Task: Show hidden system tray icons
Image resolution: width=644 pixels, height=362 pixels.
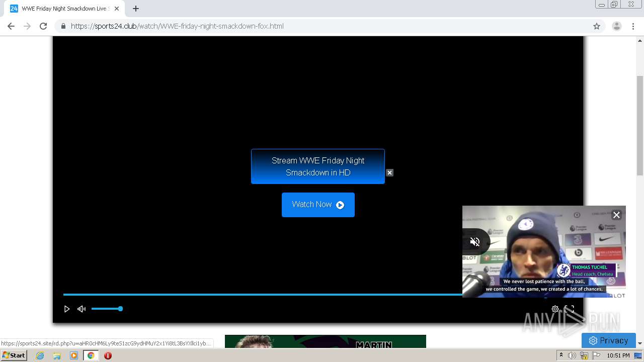Action: 561,355
